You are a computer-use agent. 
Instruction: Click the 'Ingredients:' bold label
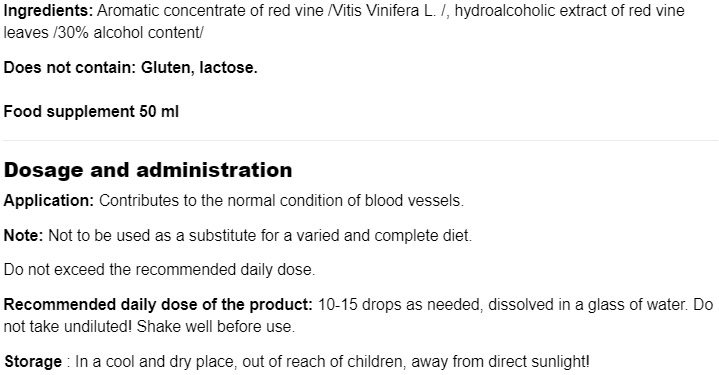(48, 10)
